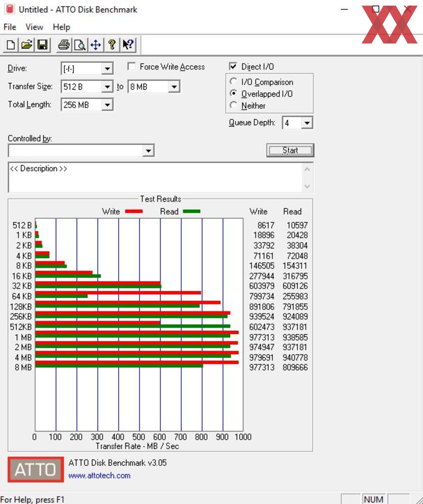This screenshot has width=423, height=504.
Task: Click the 8 MB read value 809666
Action: pos(295,367)
